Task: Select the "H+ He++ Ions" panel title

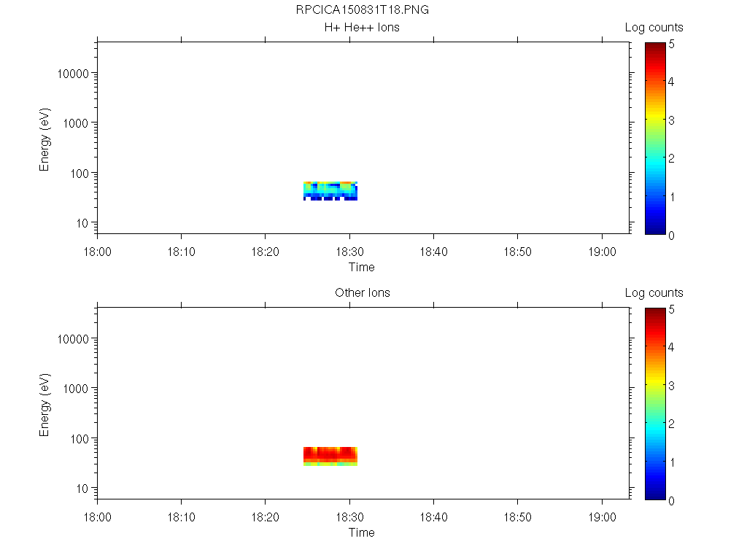Action: pyautogui.click(x=362, y=27)
